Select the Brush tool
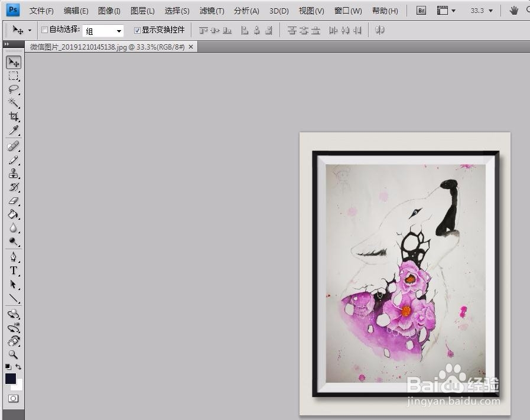 (13, 160)
